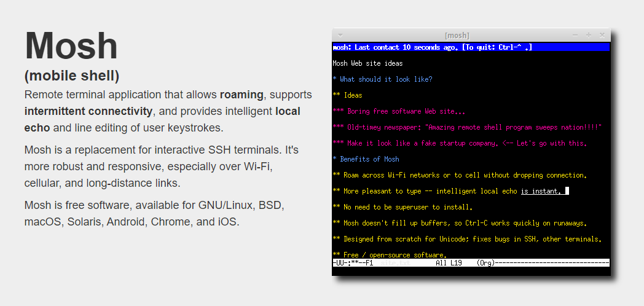Click 'Free / open-source software.' line
Image resolution: width=644 pixels, height=306 pixels.
click(390, 255)
